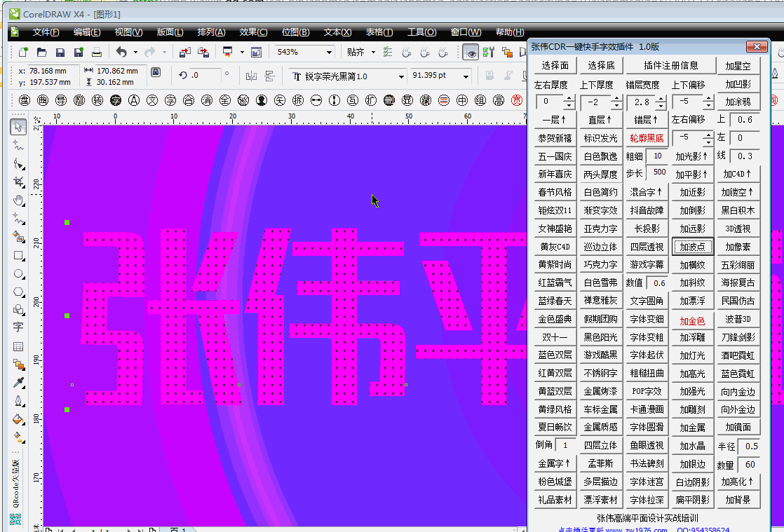The width and height of the screenshot is (784, 532).
Task: Open the font size 91.395 pt dropdown
Action: 466,76
